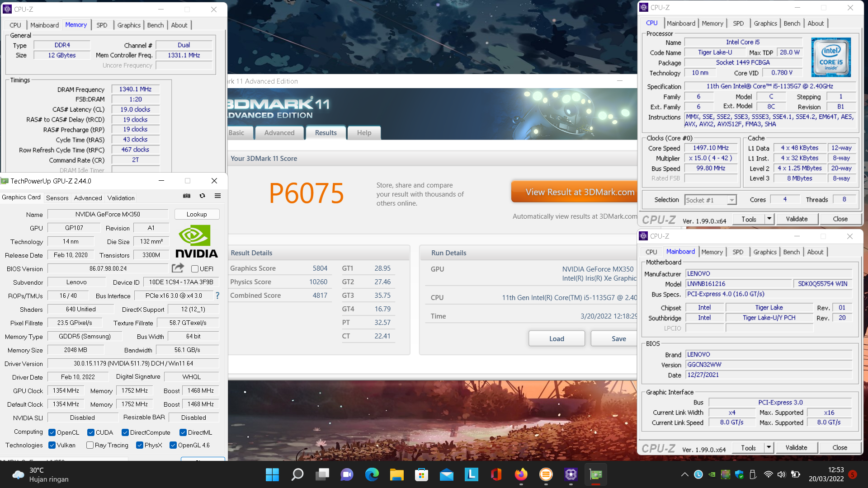Select Help tab in 3DMark 11

click(x=364, y=133)
